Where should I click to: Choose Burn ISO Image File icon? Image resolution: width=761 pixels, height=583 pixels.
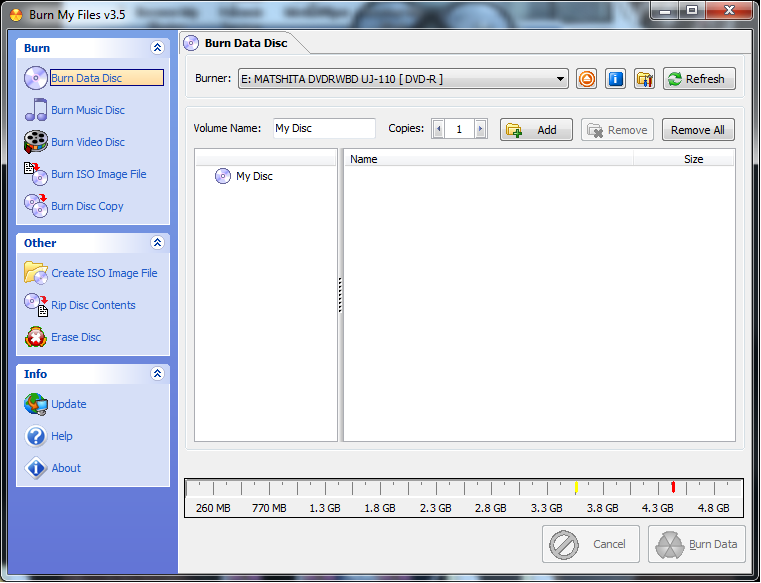click(36, 174)
